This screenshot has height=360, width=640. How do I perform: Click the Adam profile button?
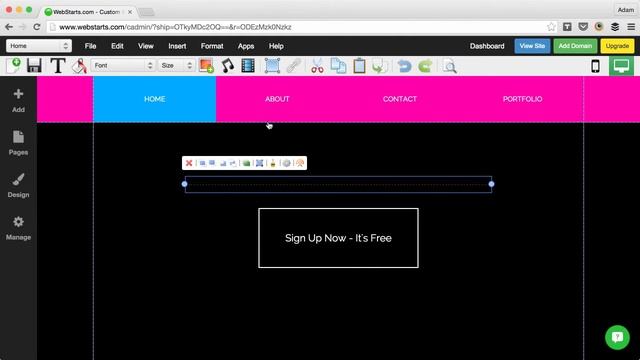click(x=625, y=10)
